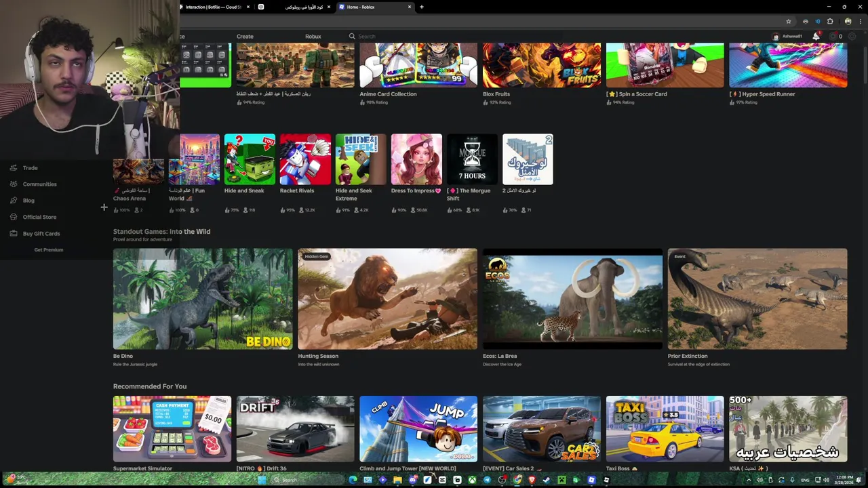Viewport: 868px width, 488px height.
Task: Open the Hide and Seek Extreme thumbnail
Action: tap(361, 159)
